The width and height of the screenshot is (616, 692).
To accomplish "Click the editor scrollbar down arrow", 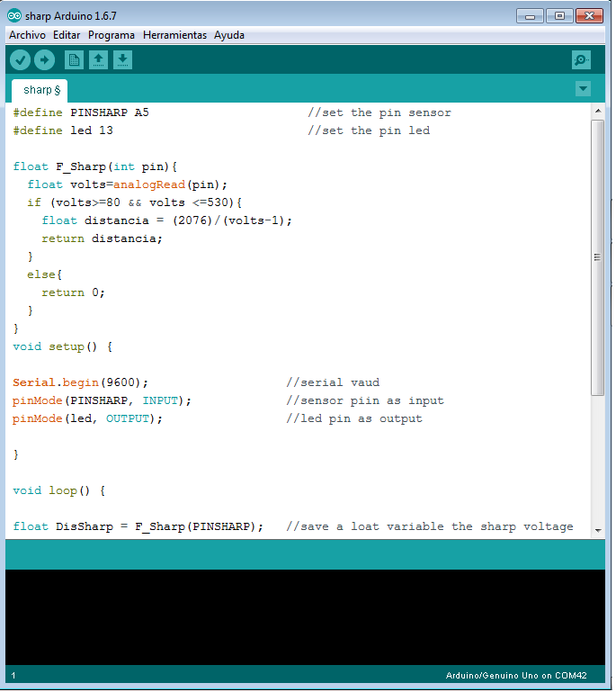I will click(x=598, y=531).
